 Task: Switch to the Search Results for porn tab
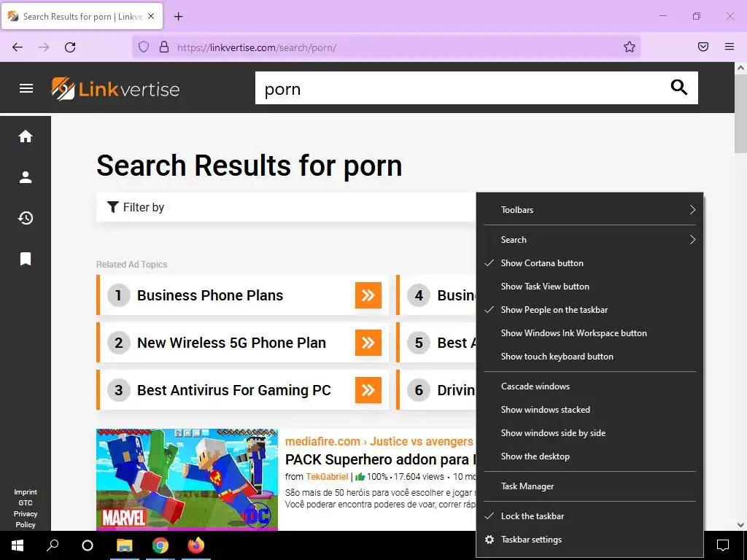82,16
